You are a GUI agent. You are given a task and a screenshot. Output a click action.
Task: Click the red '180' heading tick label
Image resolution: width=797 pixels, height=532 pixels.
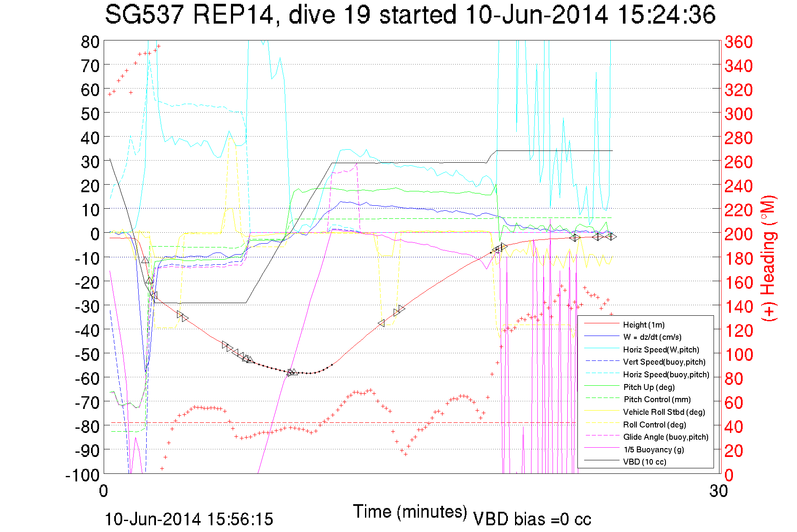738,258
